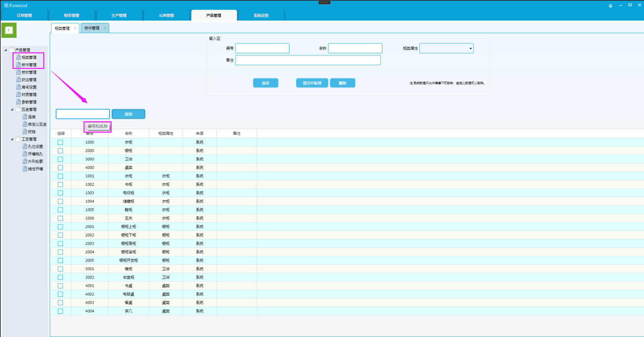
Task: Tick the checkbox for row 1001
Action: [60, 176]
